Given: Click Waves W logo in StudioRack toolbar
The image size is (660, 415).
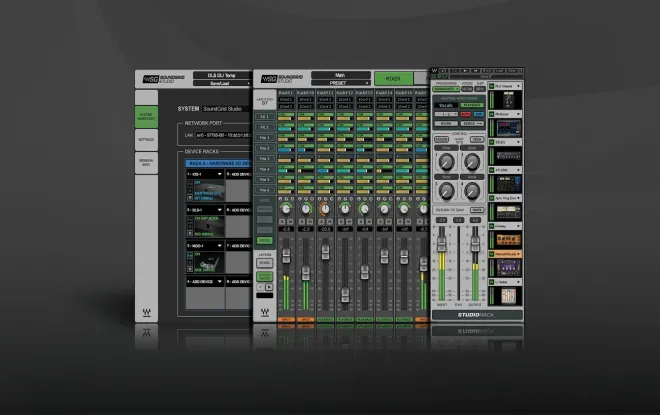Looking at the screenshot, I should coord(435,71).
